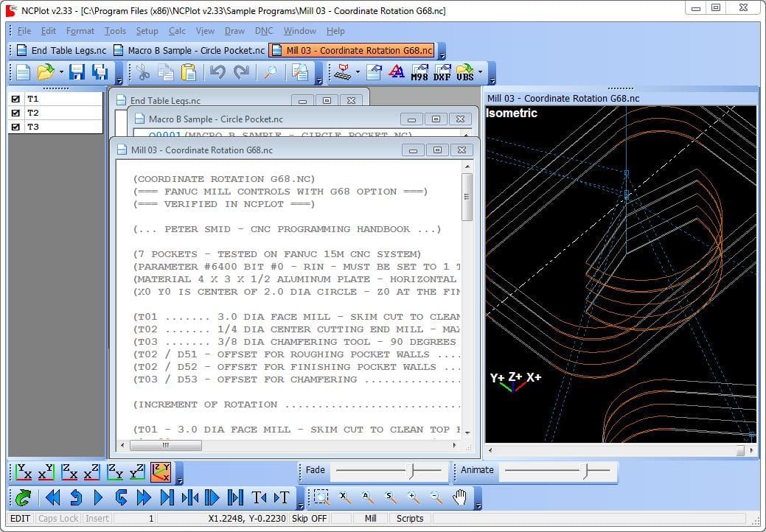This screenshot has width=766, height=532.
Task: Disable the T3 tool checkbox
Action: coord(15,127)
